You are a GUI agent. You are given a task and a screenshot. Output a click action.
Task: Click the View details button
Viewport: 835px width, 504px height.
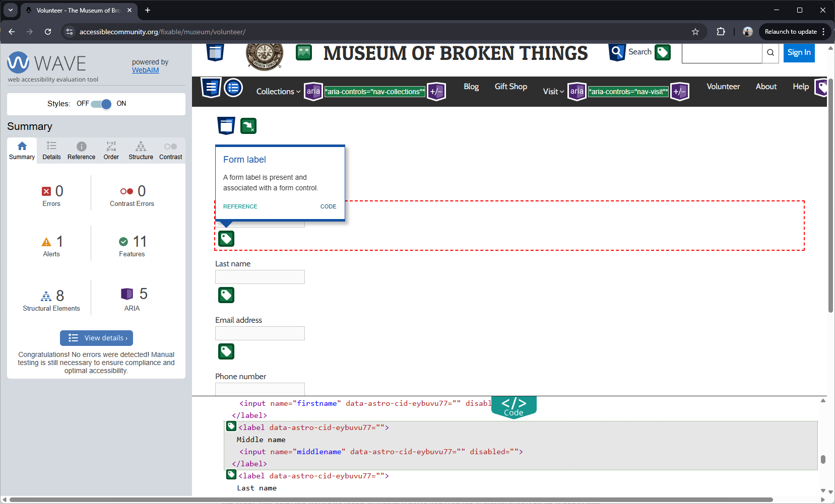[x=96, y=338]
